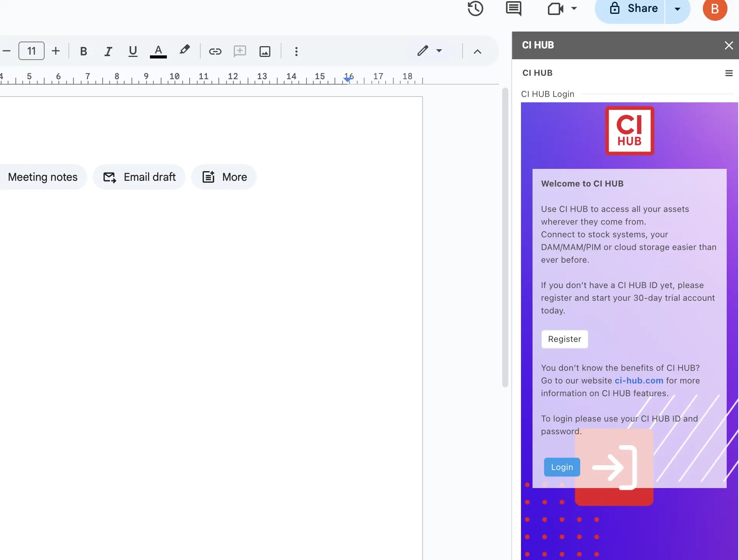Open the CI HUB hamburger menu
Viewport: 739px width, 560px height.
pos(729,73)
